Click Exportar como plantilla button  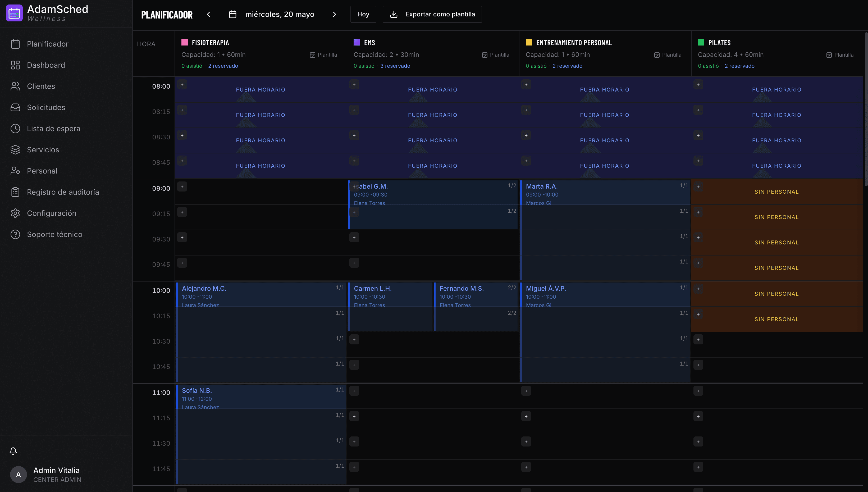(x=432, y=14)
